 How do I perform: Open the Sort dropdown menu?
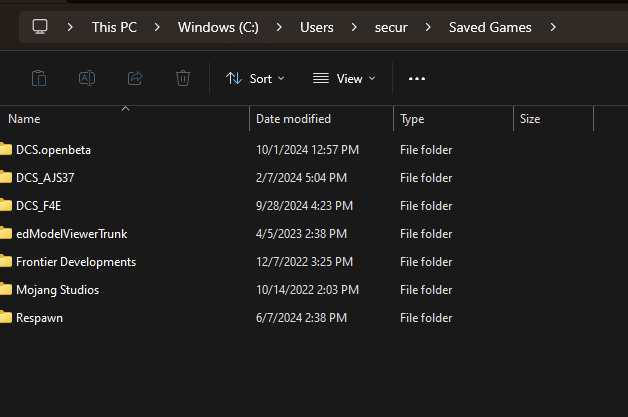coord(255,79)
